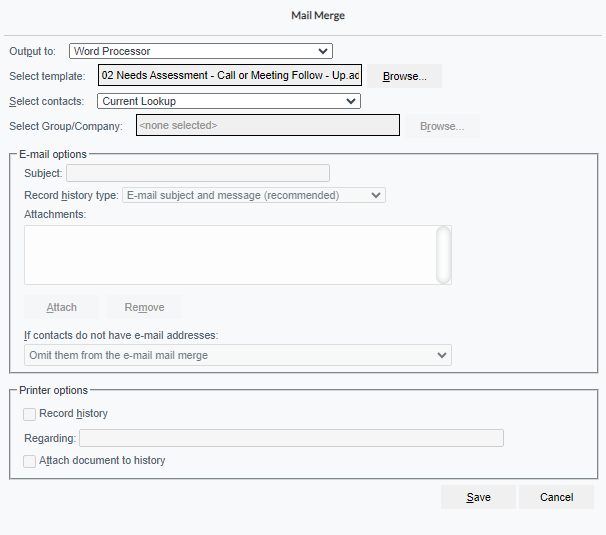
Task: Click the Select template label
Action: [47, 76]
